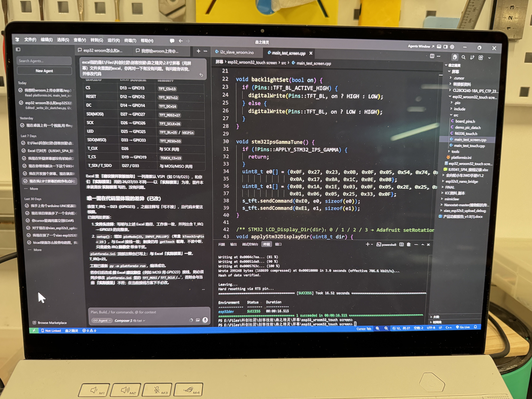
Task: Open new terminal launch profile dropdown arrow
Action: tap(372, 244)
